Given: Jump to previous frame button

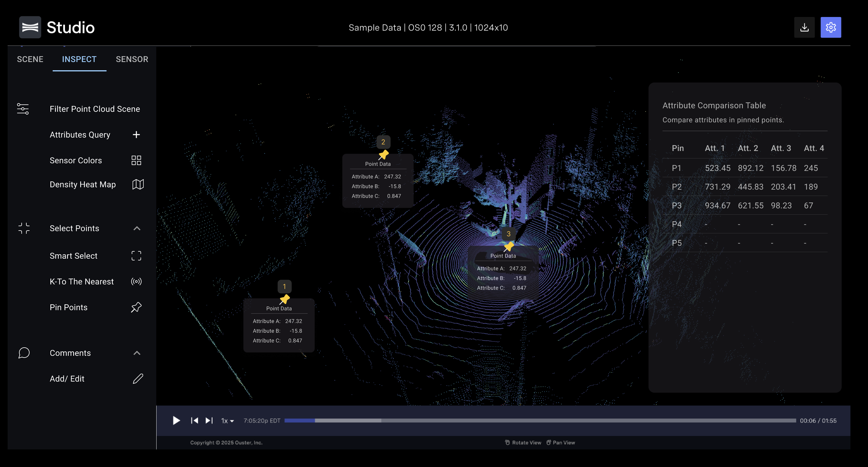Looking at the screenshot, I should pos(194,420).
